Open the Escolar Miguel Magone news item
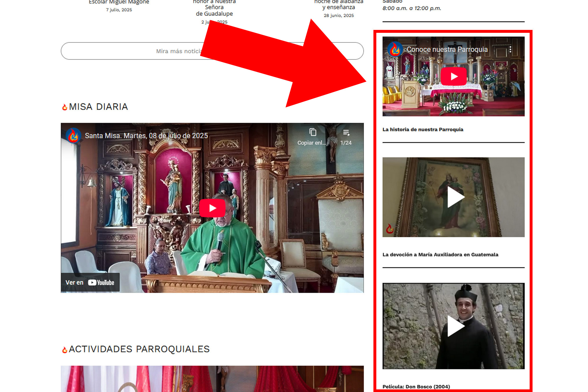The width and height of the screenshot is (588, 392). click(x=119, y=2)
